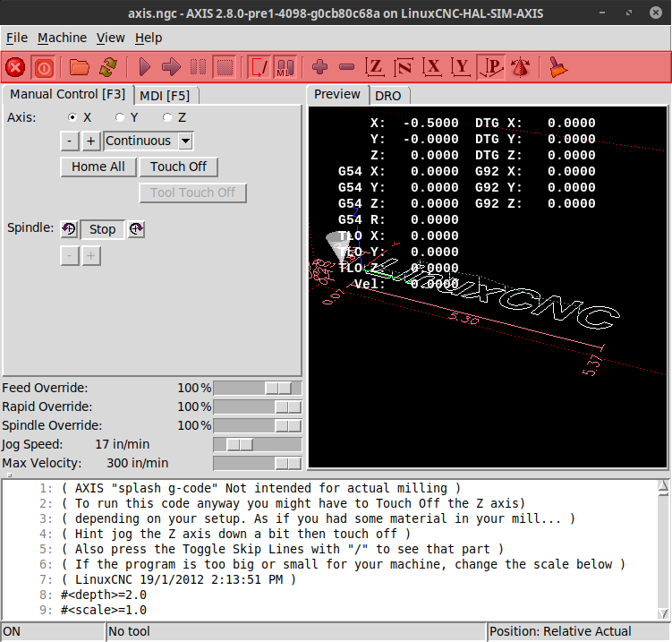
Task: Select X axis radio button
Action: [72, 117]
